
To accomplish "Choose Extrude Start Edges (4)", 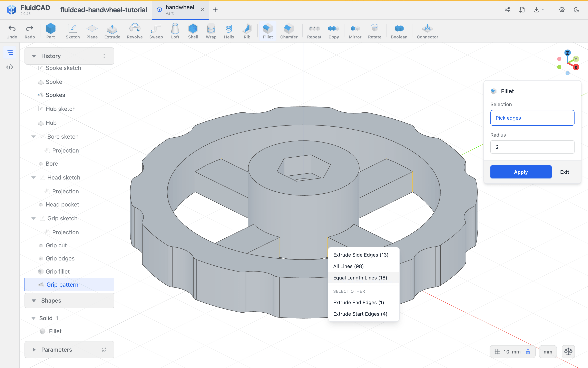I will point(363,314).
